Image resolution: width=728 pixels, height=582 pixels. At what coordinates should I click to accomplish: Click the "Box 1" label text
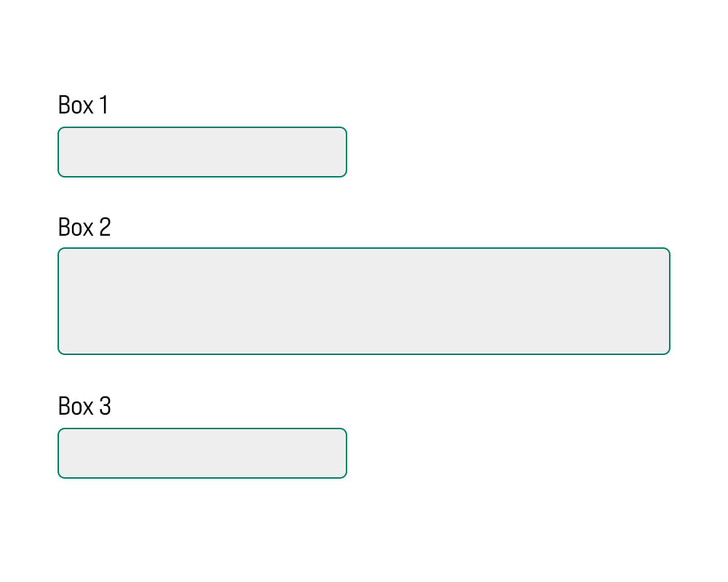coord(83,105)
